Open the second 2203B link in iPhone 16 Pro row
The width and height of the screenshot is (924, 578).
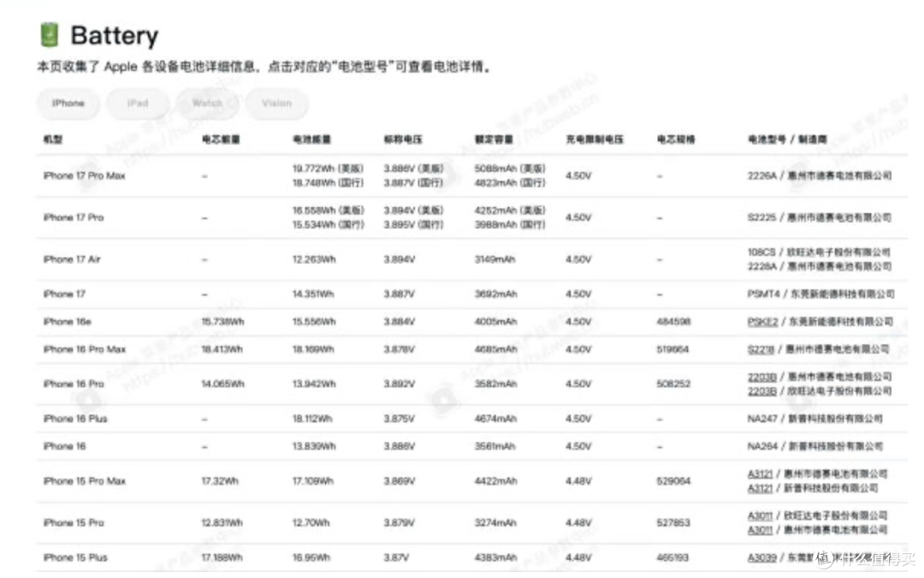(x=762, y=391)
